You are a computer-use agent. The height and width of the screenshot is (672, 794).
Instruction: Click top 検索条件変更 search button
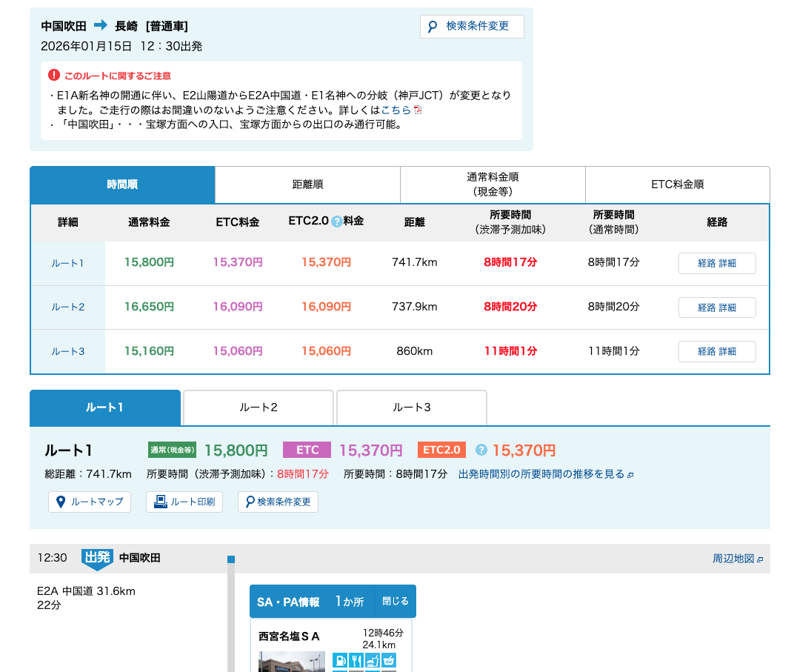click(x=472, y=27)
